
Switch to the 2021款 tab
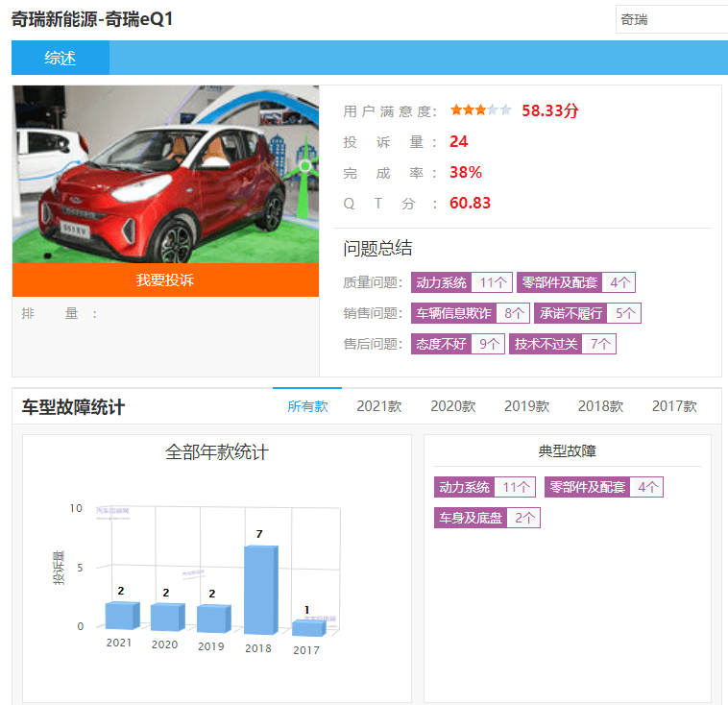click(x=378, y=406)
